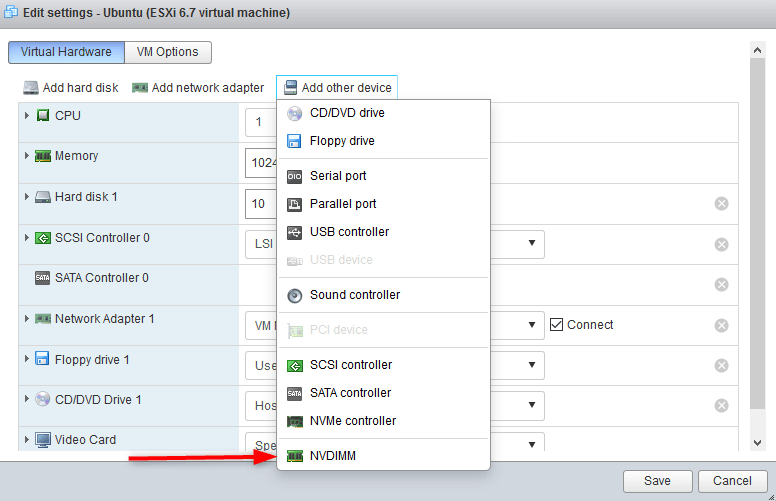
Task: Click the Add hard disk icon
Action: [31, 88]
